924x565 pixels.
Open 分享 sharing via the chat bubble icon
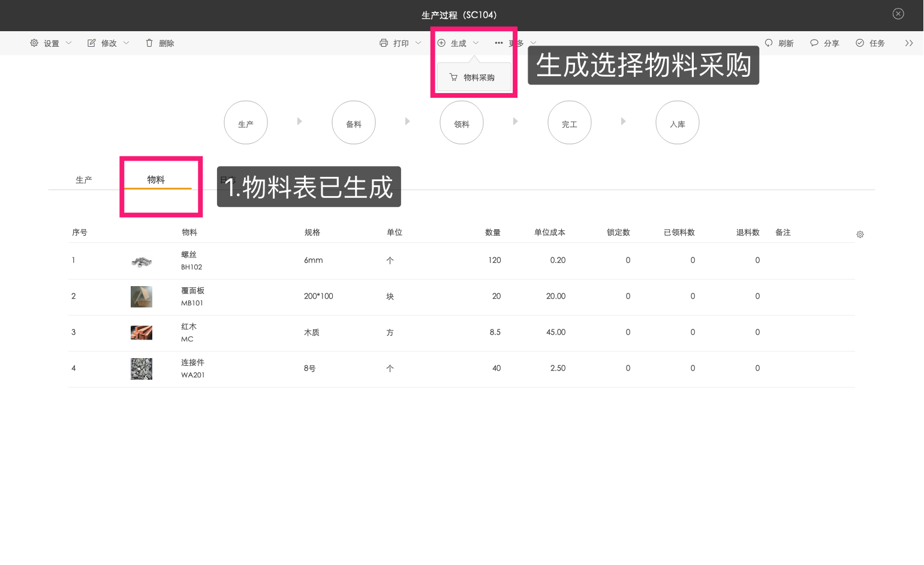(814, 43)
